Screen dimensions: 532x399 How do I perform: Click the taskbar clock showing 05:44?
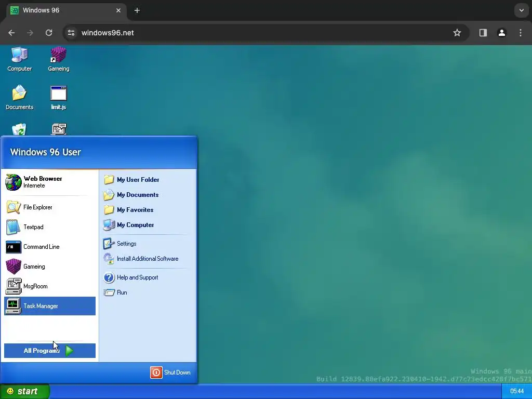pos(517,391)
